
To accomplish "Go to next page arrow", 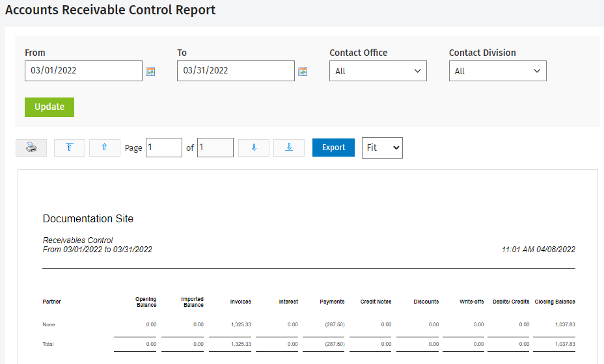I will (x=254, y=148).
